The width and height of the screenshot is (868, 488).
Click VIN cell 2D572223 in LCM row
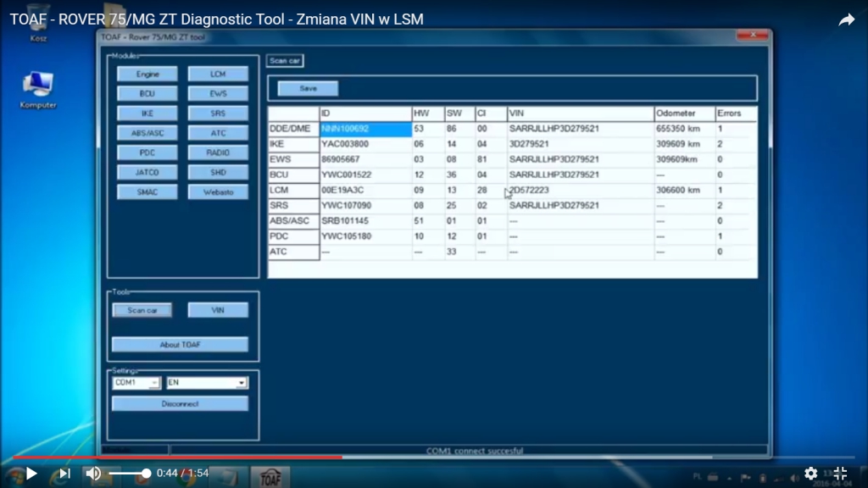coord(581,190)
